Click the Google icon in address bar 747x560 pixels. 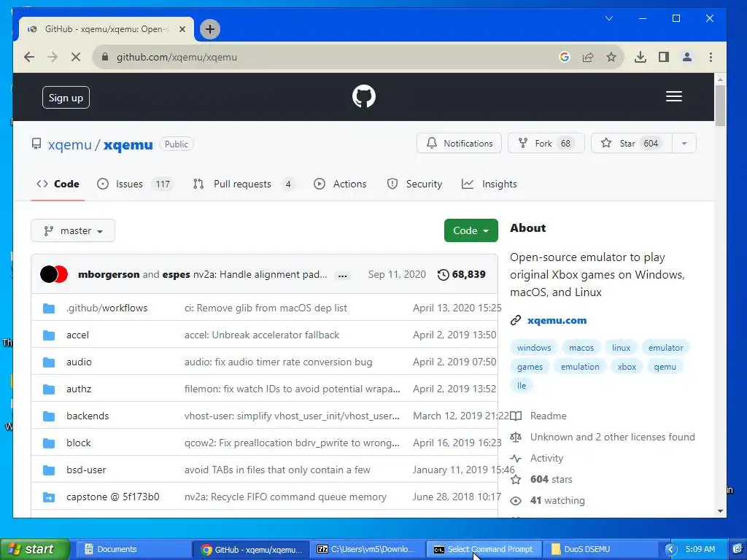[x=565, y=57]
